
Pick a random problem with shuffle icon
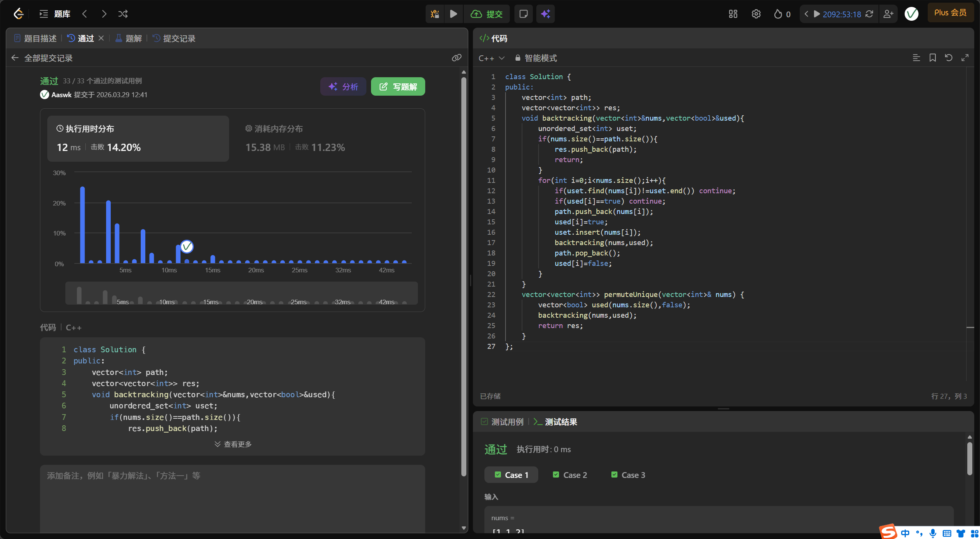123,14
